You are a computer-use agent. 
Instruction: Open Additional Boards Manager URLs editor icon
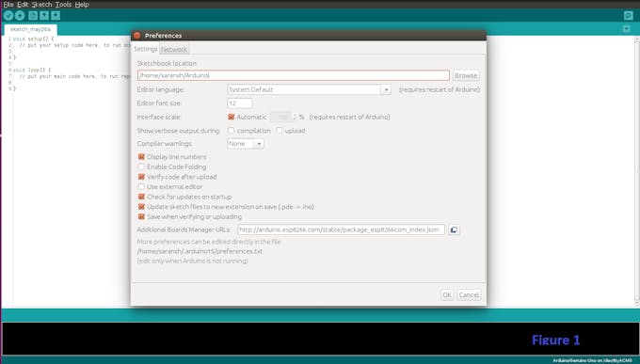pos(454,229)
